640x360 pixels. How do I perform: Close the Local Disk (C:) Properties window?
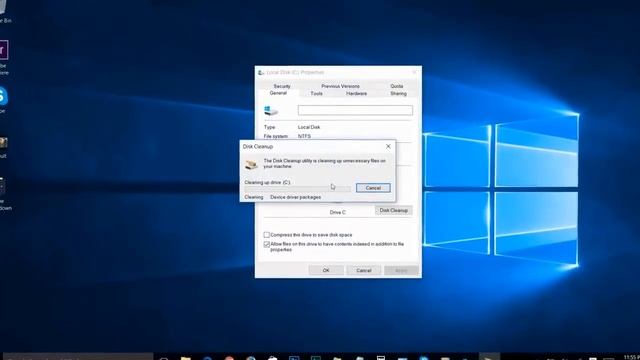pyautogui.click(x=414, y=72)
